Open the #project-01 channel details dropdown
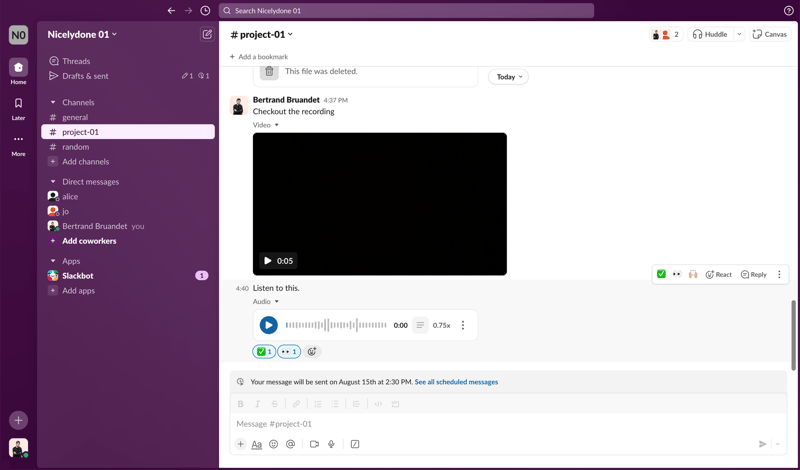800x470 pixels. point(262,35)
